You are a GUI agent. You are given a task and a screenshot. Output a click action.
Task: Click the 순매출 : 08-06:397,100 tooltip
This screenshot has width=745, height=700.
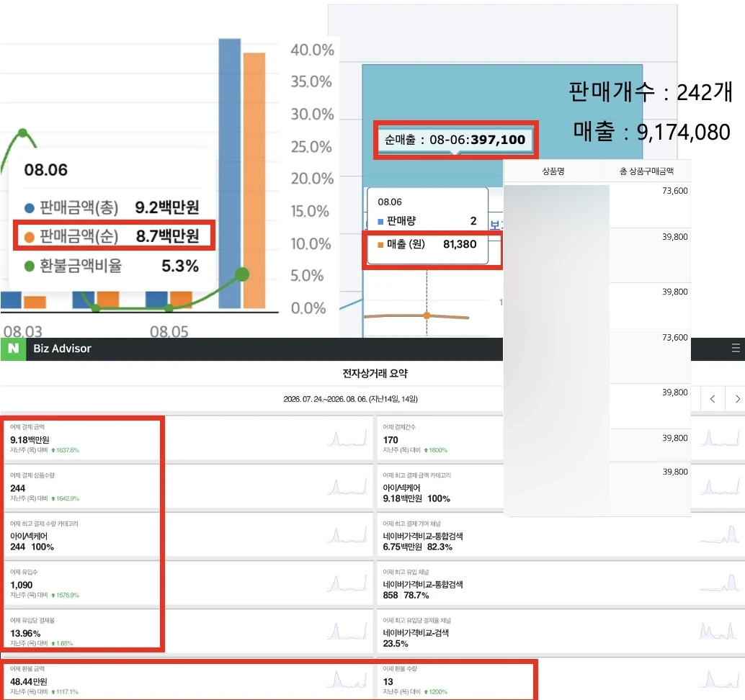click(456, 140)
